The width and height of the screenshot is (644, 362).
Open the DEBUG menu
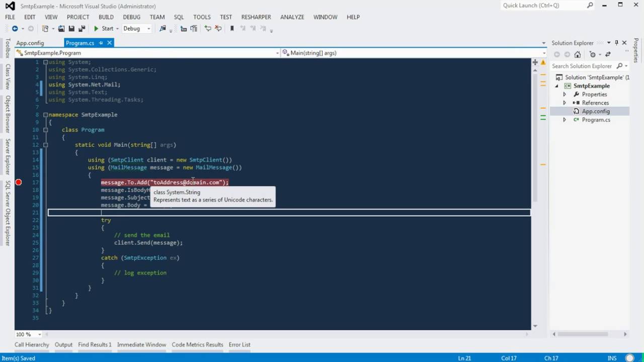[132, 17]
